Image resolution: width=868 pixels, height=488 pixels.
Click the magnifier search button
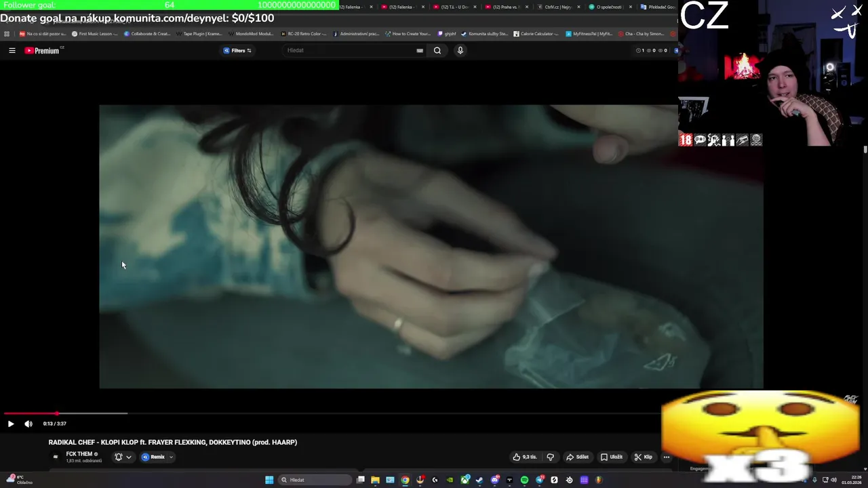click(x=437, y=50)
